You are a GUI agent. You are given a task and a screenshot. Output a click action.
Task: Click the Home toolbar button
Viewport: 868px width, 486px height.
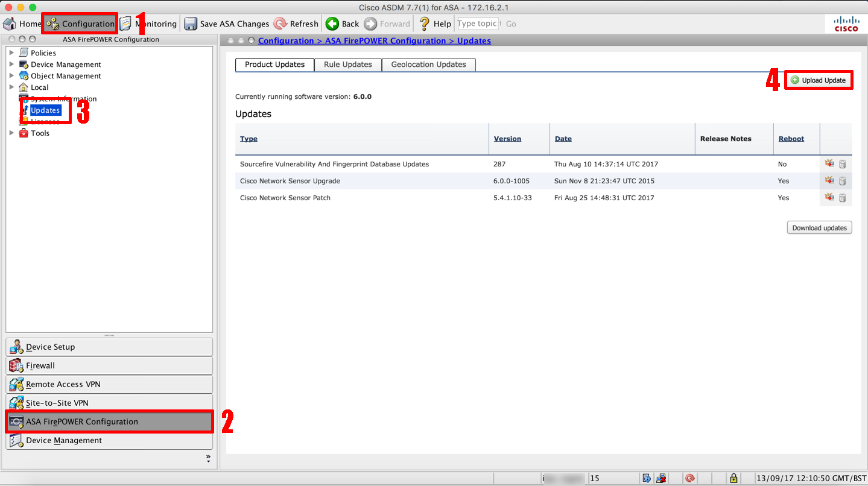coord(22,24)
